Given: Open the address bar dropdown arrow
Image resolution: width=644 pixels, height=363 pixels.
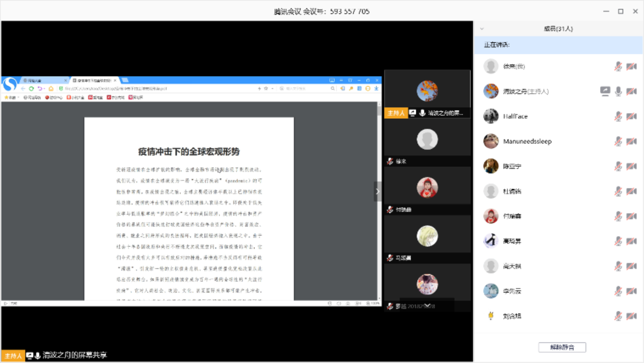Looking at the screenshot, I should click(x=272, y=88).
